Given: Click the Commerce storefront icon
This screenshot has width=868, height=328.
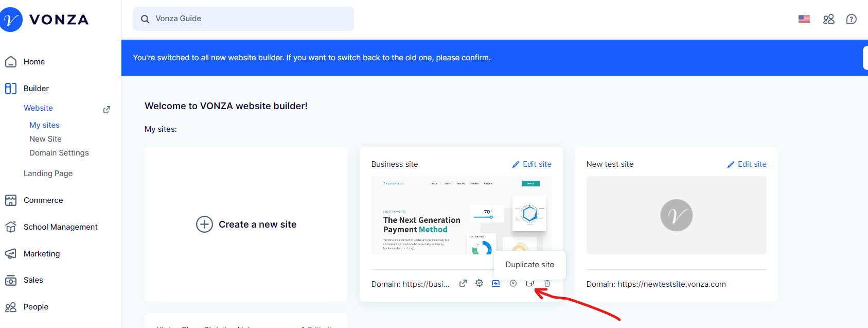Looking at the screenshot, I should pyautogui.click(x=11, y=200).
